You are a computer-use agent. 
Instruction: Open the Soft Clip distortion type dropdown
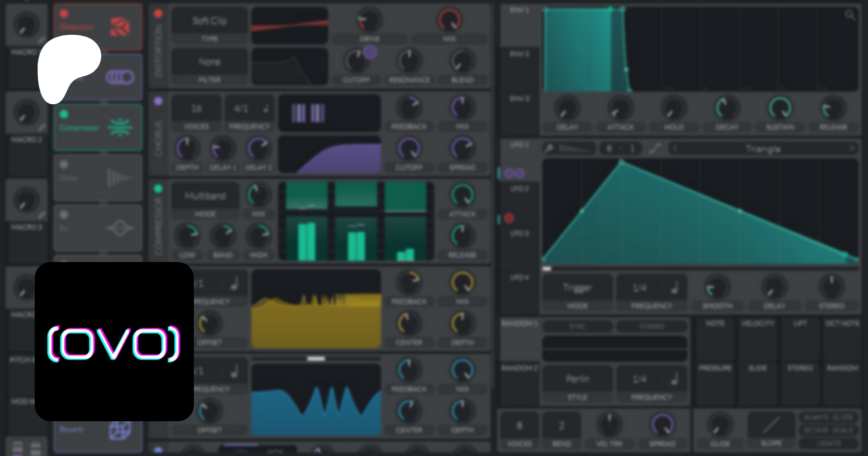pyautogui.click(x=210, y=21)
